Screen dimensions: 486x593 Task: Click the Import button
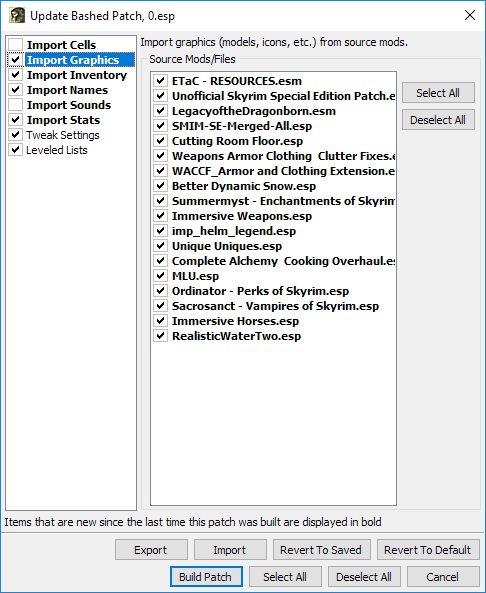tap(230, 550)
